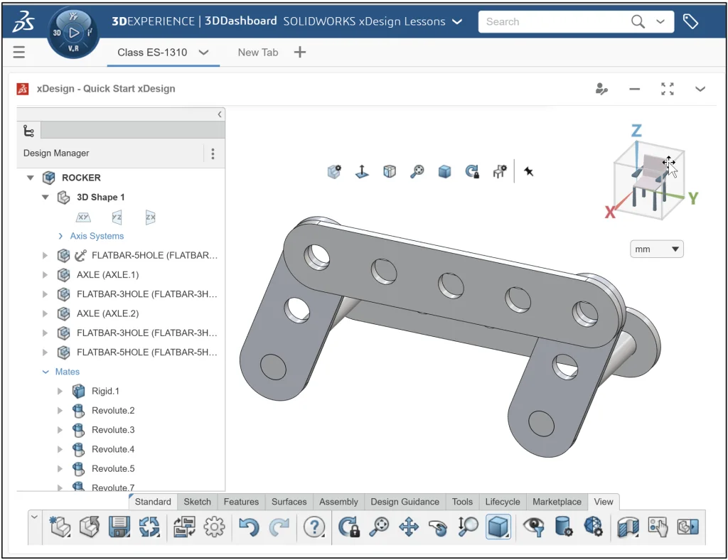Open the Help icon in the bottom toolbar
The image size is (728, 560).
pos(314,527)
